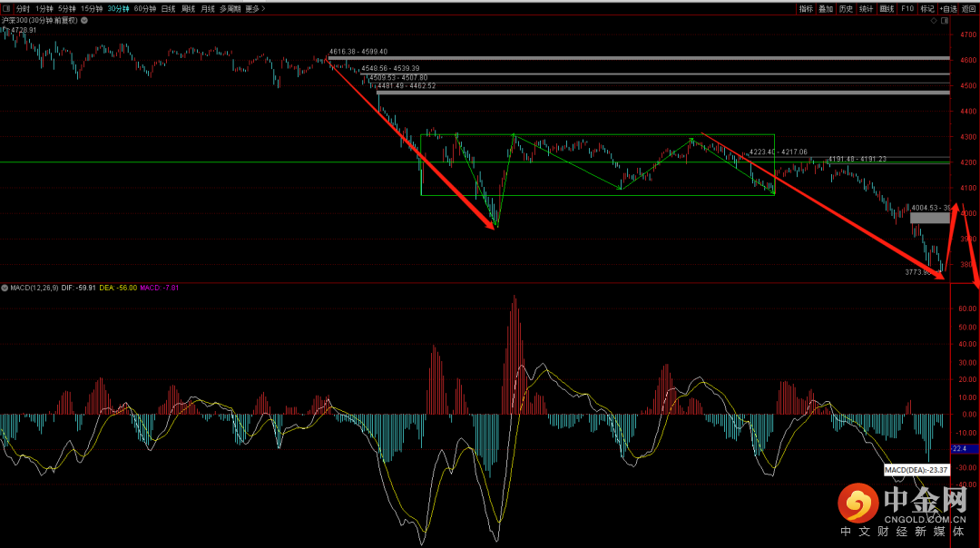Image resolution: width=980 pixels, height=548 pixels.
Task: Select the gray 4616.38 - 4599.40 gap band
Action: pos(635,58)
